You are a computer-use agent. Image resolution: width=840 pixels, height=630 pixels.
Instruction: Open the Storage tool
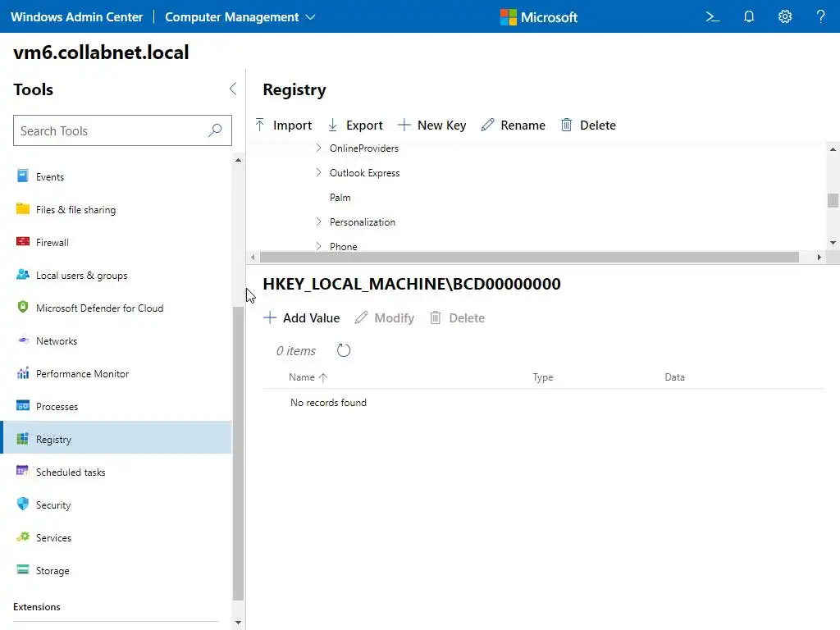click(x=116, y=571)
